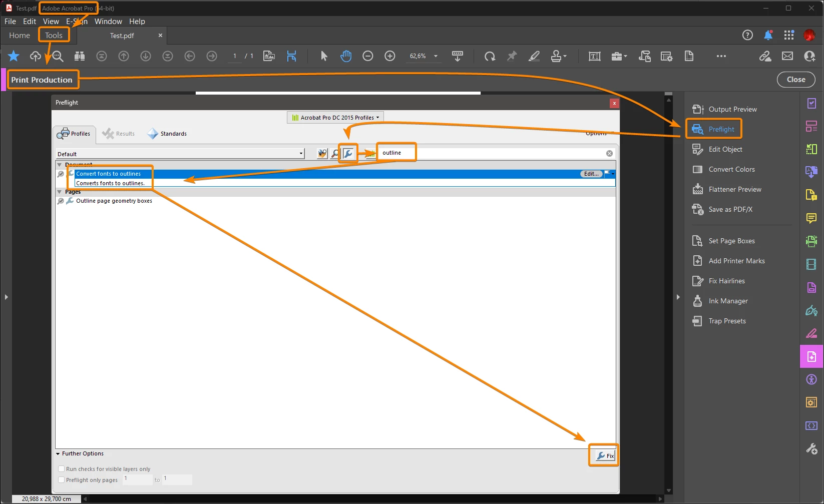The height and width of the screenshot is (504, 824).
Task: Select Outline page geometry boxes fixup
Action: (114, 201)
